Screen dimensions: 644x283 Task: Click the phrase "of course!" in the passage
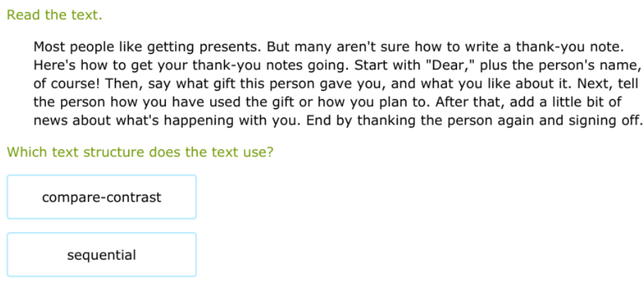(62, 83)
